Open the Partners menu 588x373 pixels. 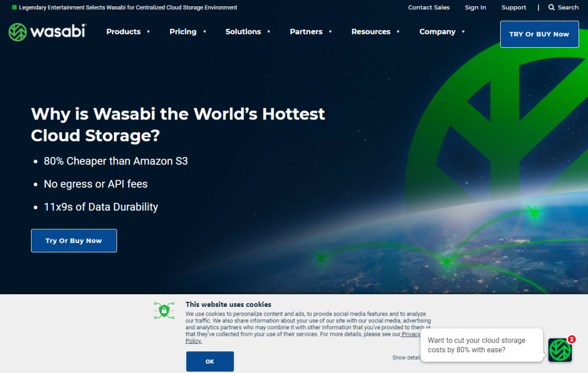pos(306,32)
